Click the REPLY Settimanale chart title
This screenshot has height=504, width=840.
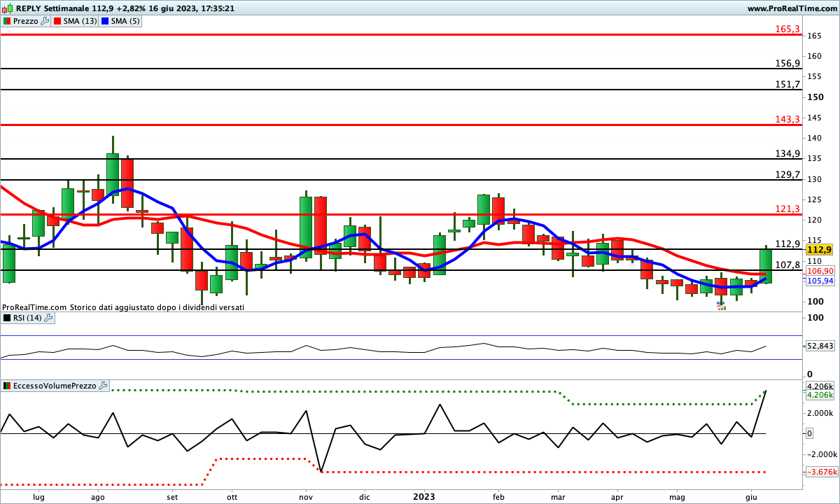point(51,8)
